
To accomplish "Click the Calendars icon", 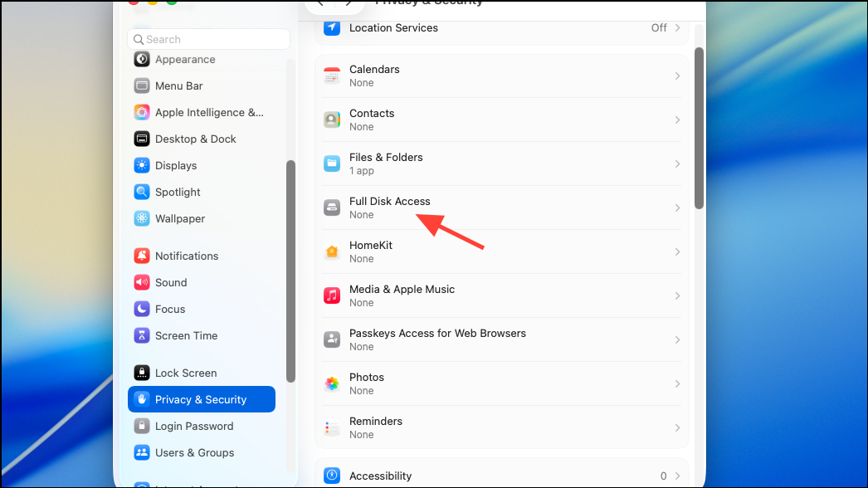I will (332, 76).
